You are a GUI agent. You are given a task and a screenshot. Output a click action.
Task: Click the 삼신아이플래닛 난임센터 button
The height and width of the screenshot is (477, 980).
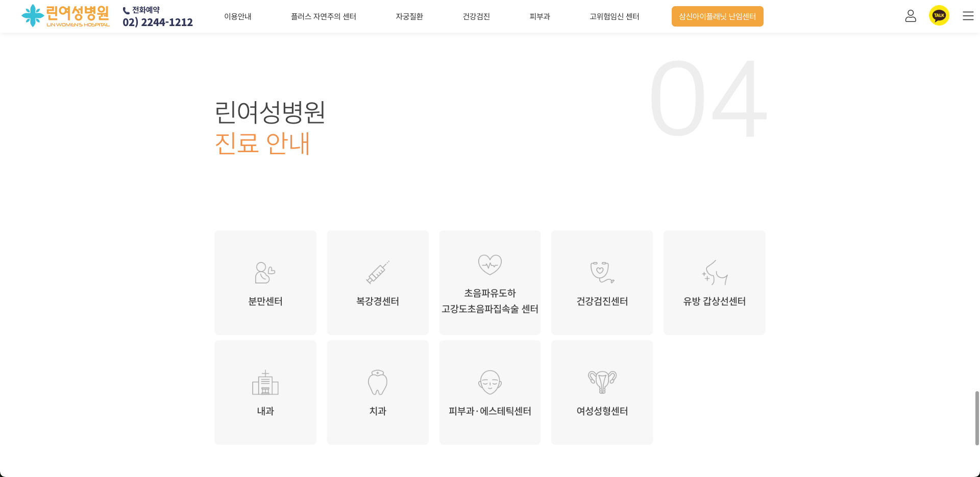718,16
